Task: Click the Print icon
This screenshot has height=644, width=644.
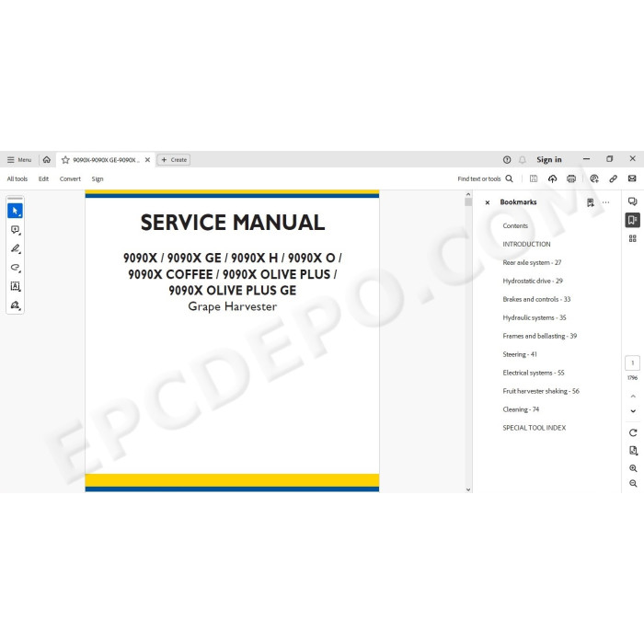Action: coord(571,178)
